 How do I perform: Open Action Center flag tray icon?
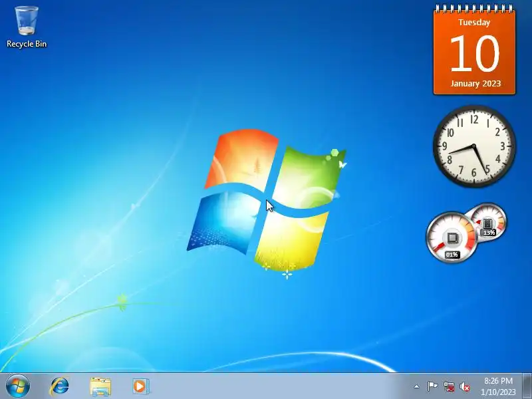point(433,386)
